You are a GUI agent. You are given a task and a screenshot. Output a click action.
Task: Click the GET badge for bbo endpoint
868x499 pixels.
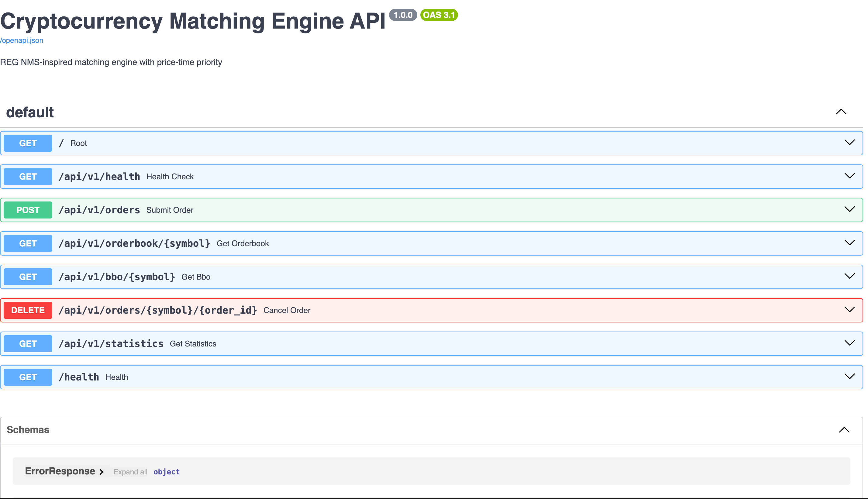(x=28, y=277)
